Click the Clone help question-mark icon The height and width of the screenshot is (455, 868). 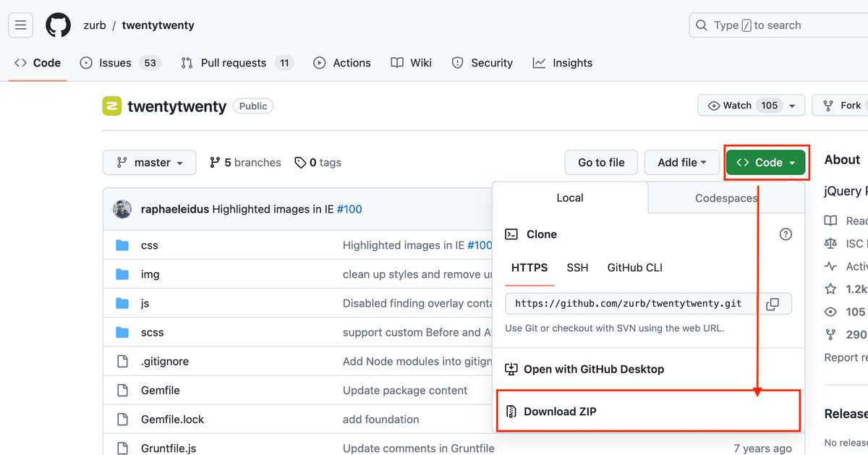(x=786, y=234)
